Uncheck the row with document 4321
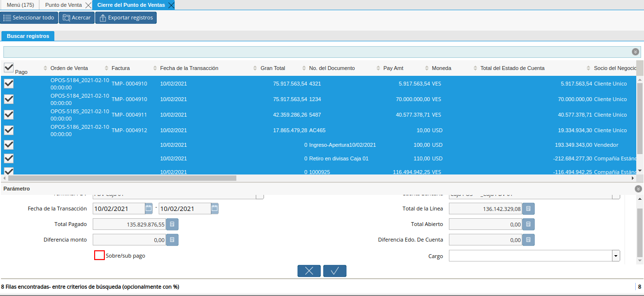 (9, 84)
